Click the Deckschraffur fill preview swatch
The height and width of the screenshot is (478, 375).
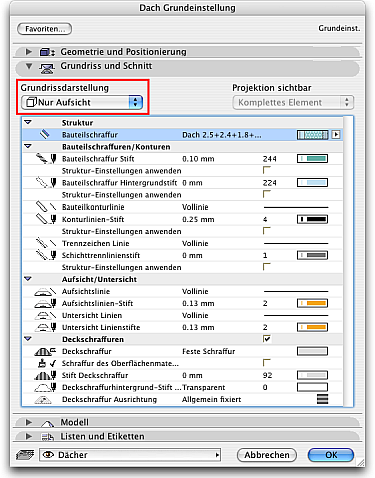pos(312,351)
